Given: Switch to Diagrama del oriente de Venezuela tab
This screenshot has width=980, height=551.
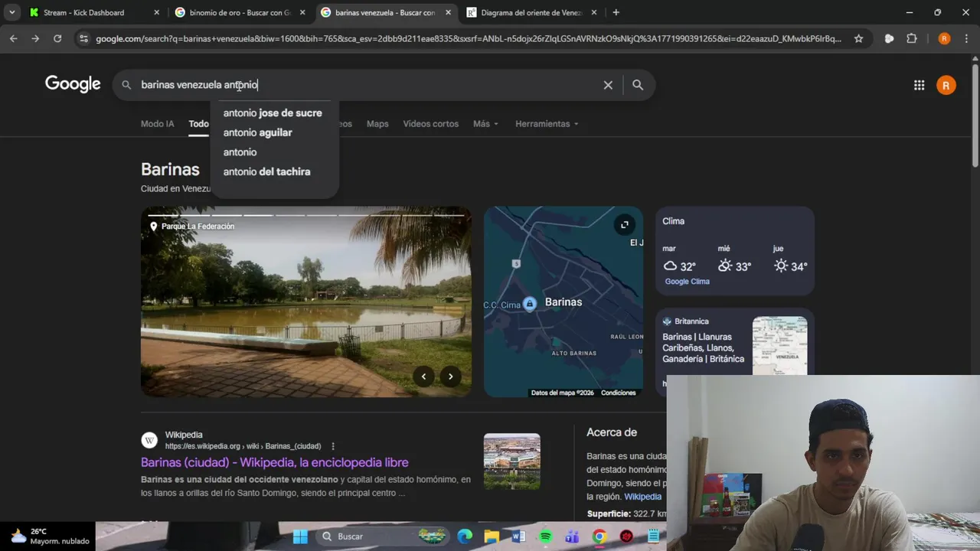Looking at the screenshot, I should pos(531,12).
